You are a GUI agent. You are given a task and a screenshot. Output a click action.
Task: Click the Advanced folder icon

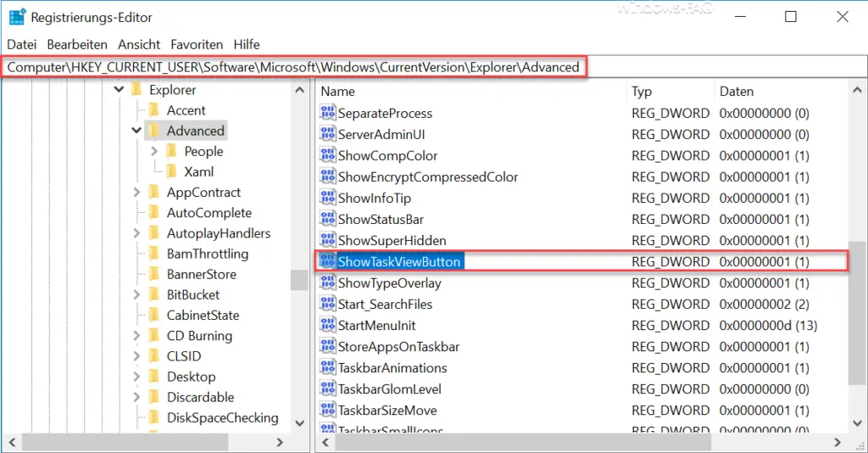154,131
